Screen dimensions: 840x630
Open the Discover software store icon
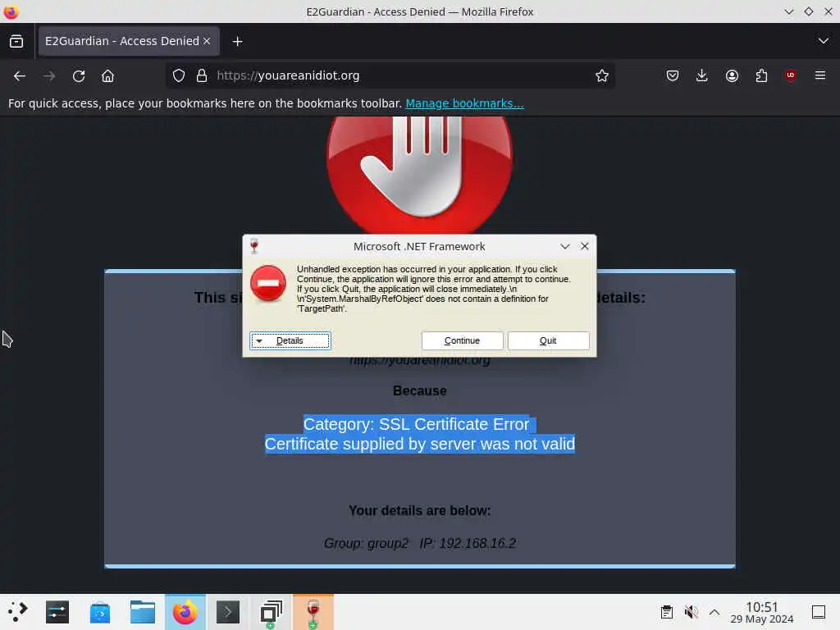pos(99,612)
